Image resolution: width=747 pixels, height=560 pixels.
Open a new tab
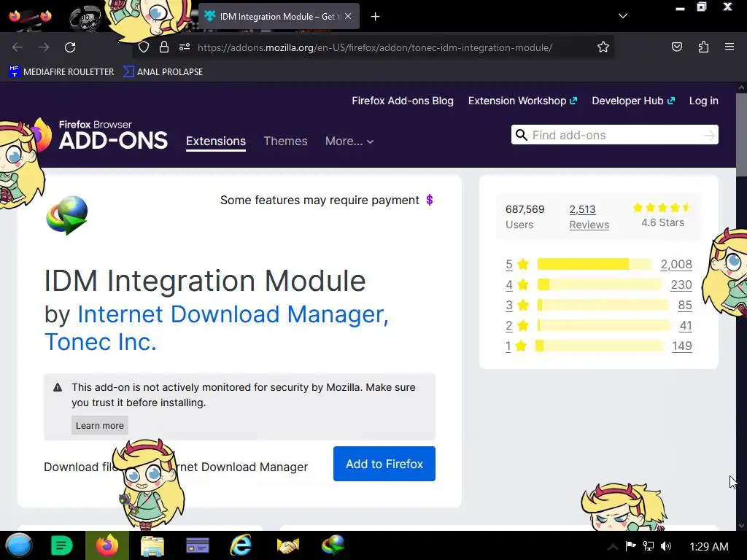tap(376, 17)
